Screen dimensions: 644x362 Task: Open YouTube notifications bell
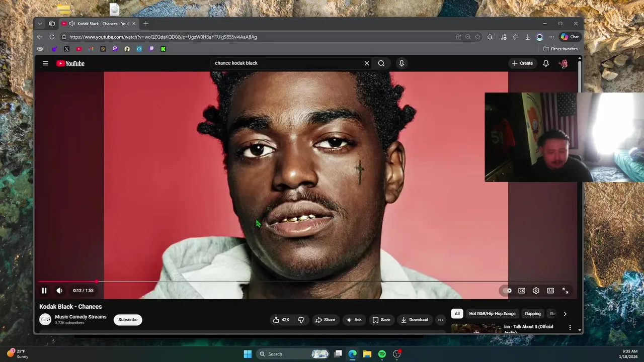click(x=546, y=63)
